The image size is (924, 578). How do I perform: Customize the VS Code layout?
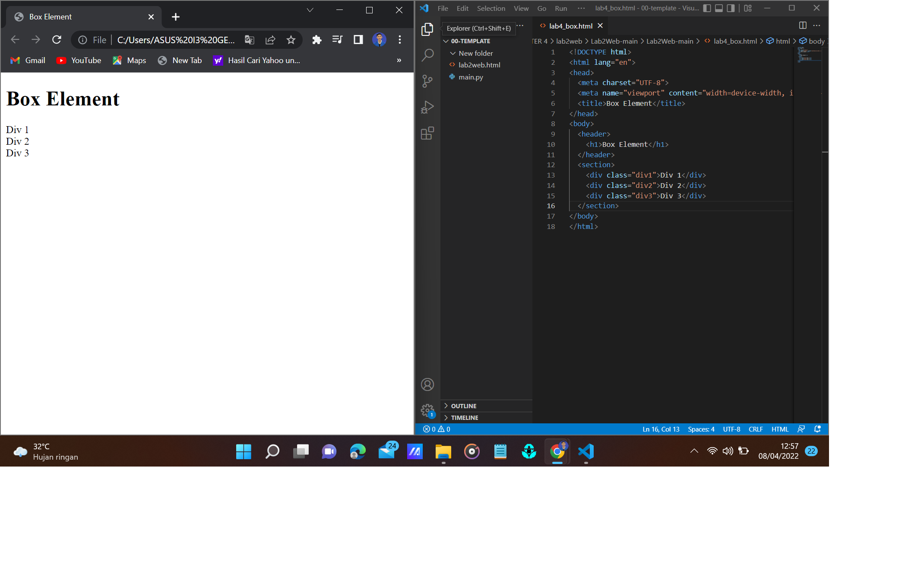coord(748,8)
